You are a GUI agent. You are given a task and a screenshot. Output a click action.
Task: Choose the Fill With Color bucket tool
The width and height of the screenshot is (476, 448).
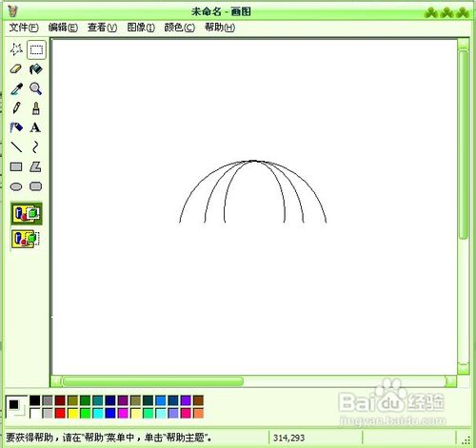click(x=35, y=69)
